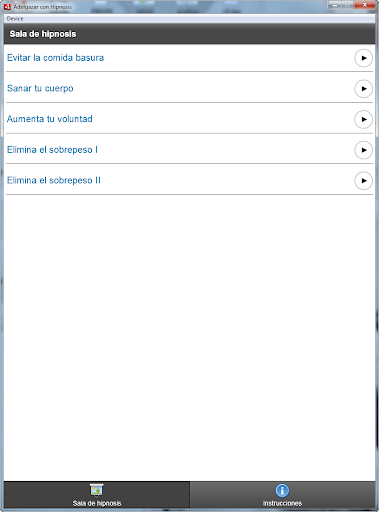379x512 pixels.
Task: Maximize the Adelgazar con Hipnosis window
Action: tap(347, 5)
